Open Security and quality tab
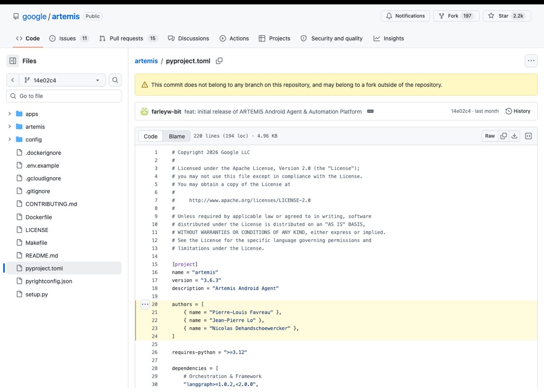 click(331, 39)
